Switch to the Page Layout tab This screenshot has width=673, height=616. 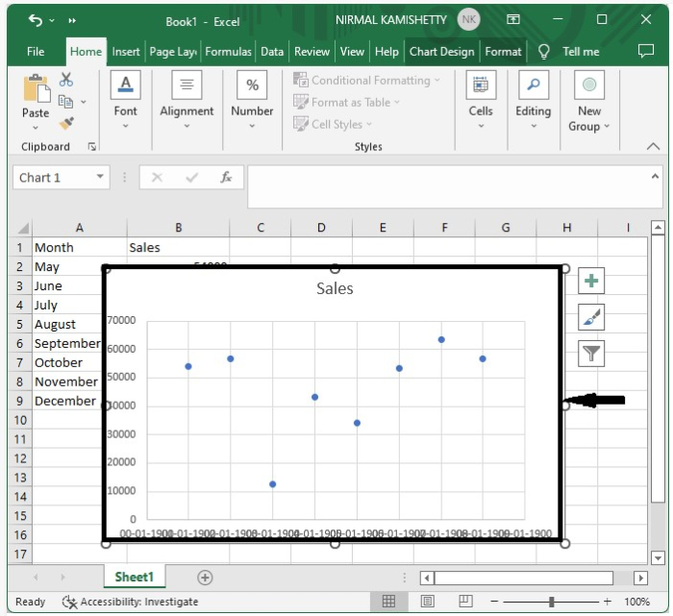pyautogui.click(x=173, y=52)
